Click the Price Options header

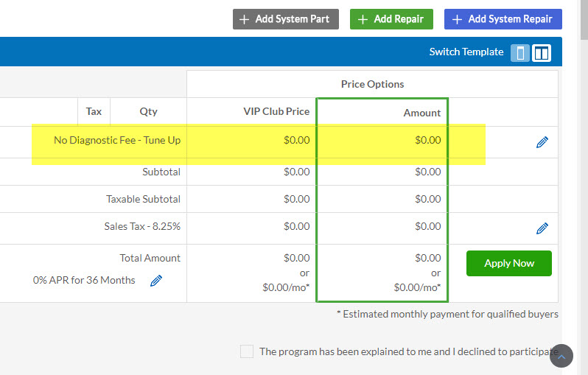pyautogui.click(x=372, y=84)
